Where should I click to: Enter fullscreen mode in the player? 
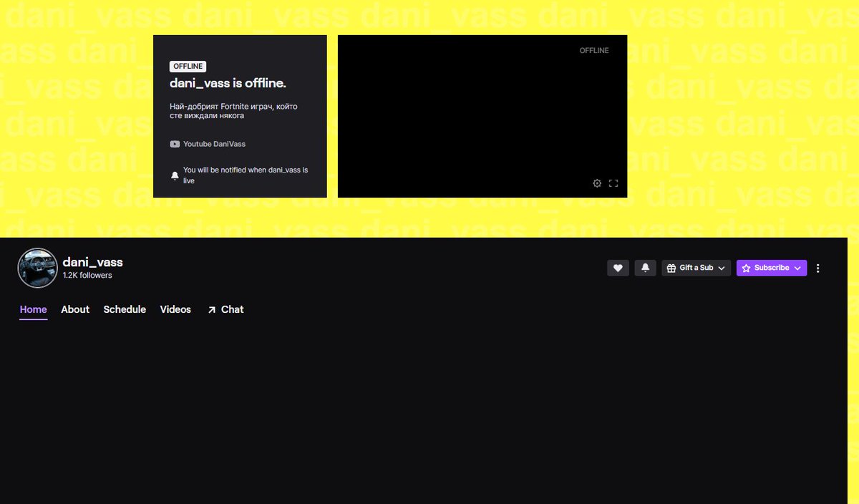(x=613, y=183)
